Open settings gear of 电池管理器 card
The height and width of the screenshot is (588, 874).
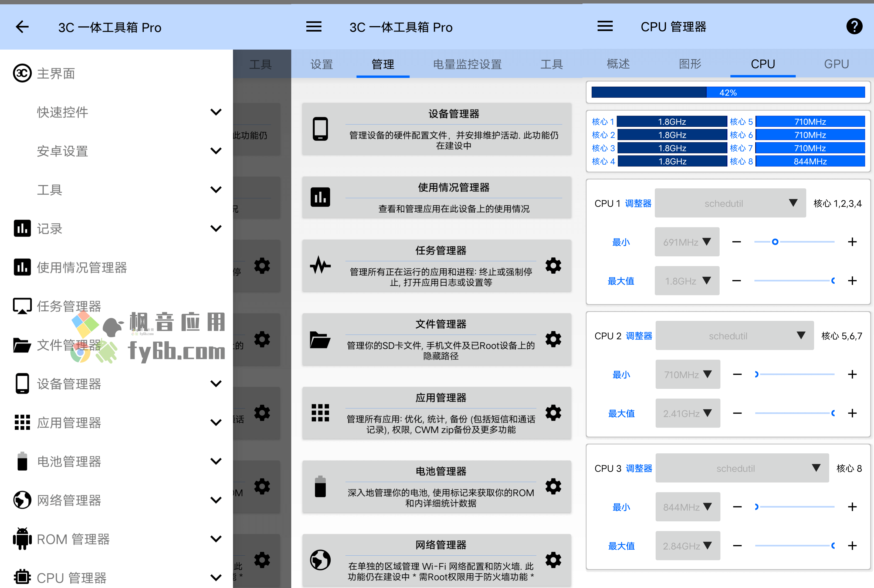pos(553,486)
